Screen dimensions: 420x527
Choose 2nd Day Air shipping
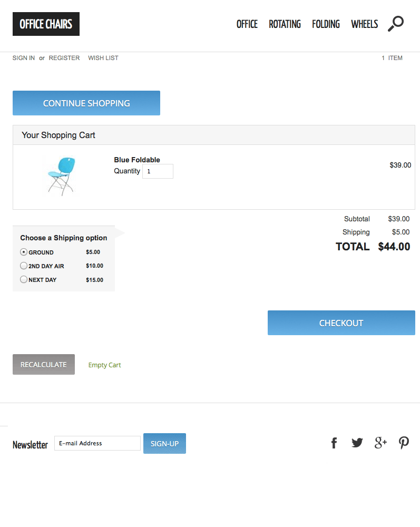[x=24, y=266]
